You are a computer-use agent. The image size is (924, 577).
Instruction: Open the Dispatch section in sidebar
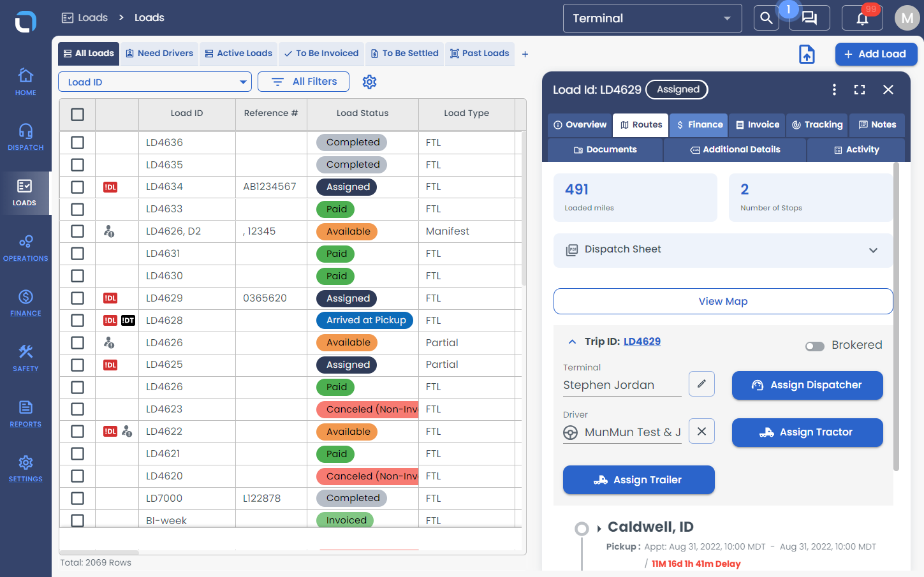coord(26,137)
